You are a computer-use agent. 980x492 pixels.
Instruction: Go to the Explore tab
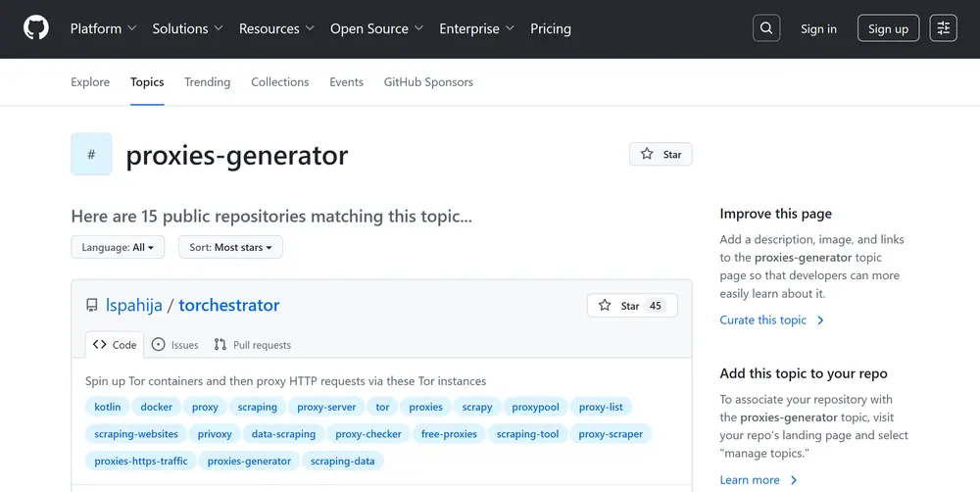tap(90, 82)
